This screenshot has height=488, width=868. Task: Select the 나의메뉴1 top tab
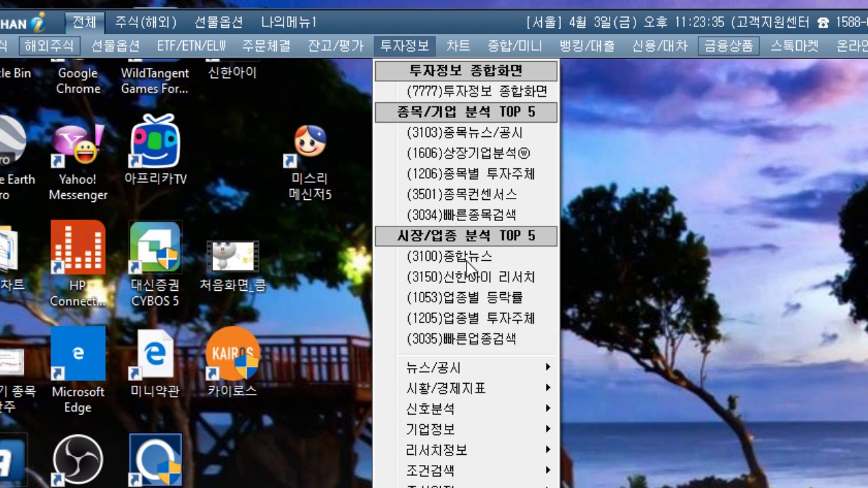tap(289, 22)
